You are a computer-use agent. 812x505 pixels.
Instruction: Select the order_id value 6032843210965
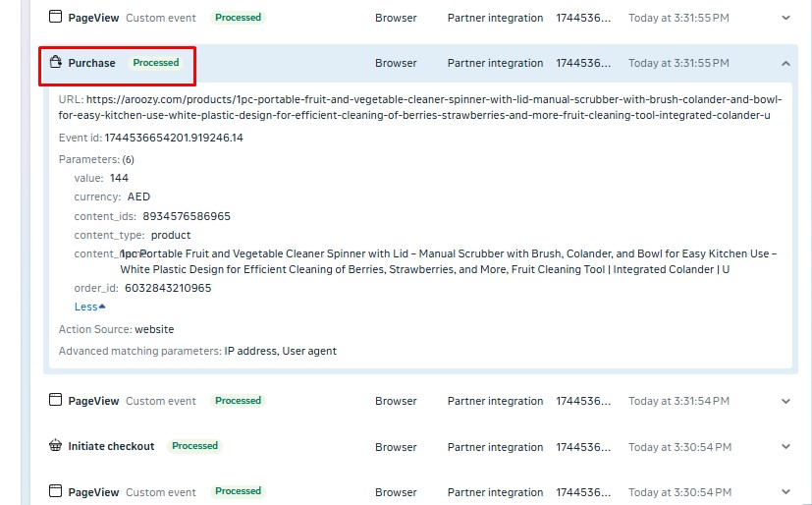[x=168, y=288]
